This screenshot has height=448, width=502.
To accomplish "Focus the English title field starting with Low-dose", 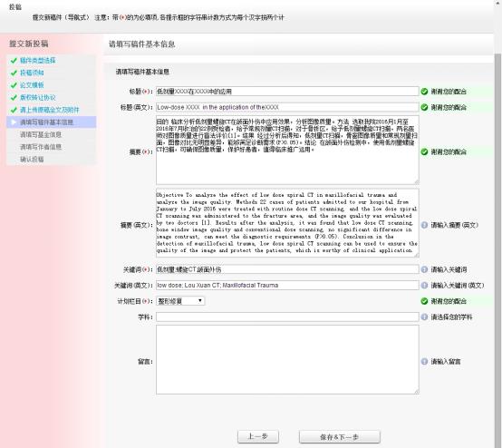I will click(287, 107).
